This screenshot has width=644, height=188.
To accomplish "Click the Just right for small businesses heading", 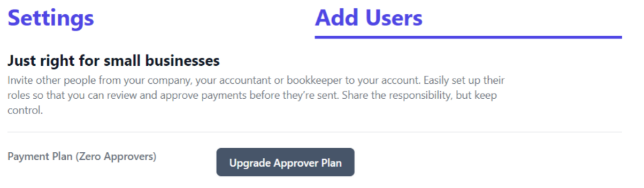I will click(x=114, y=61).
